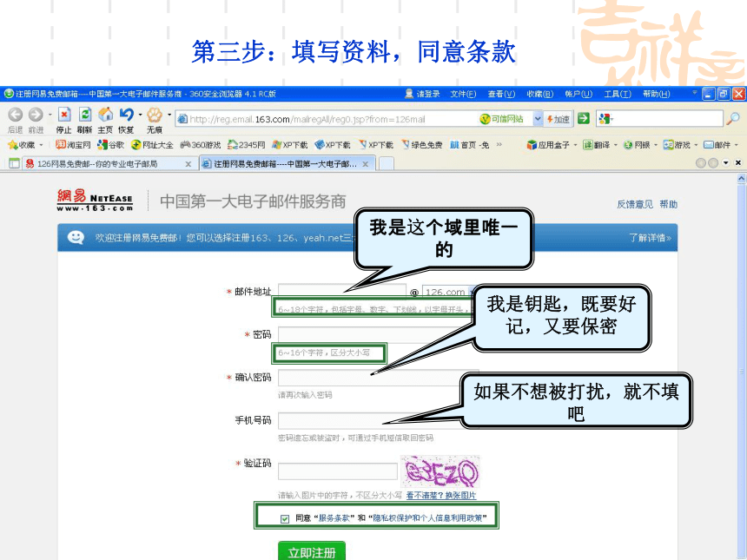Reload the page with the 刷新 icon
This screenshot has height=560, width=747.
[85, 115]
